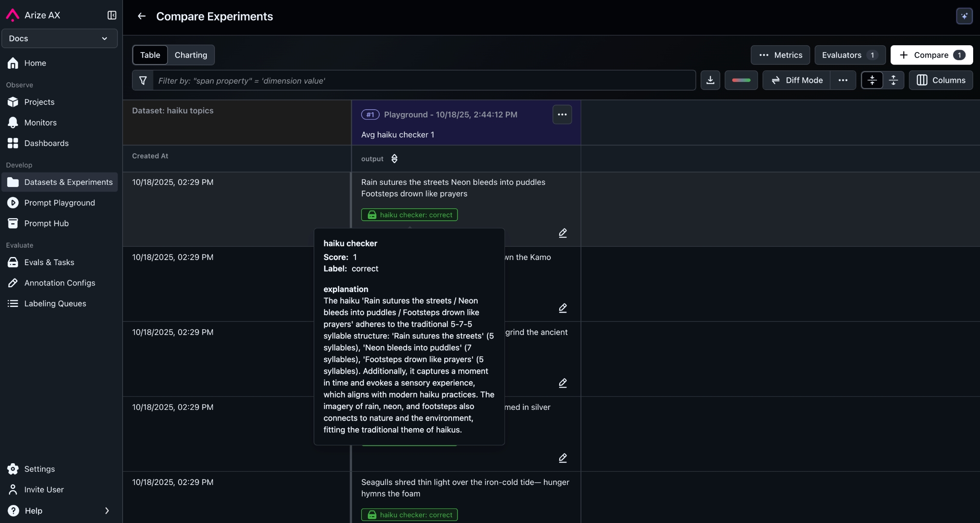Collapse the sidebar panel icon
Image resolution: width=980 pixels, height=523 pixels.
[x=111, y=15]
